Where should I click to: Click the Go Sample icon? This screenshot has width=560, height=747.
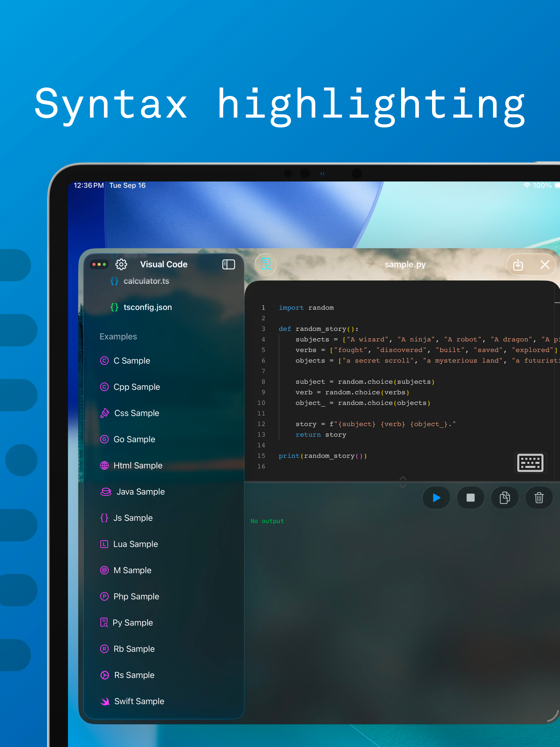coord(104,439)
